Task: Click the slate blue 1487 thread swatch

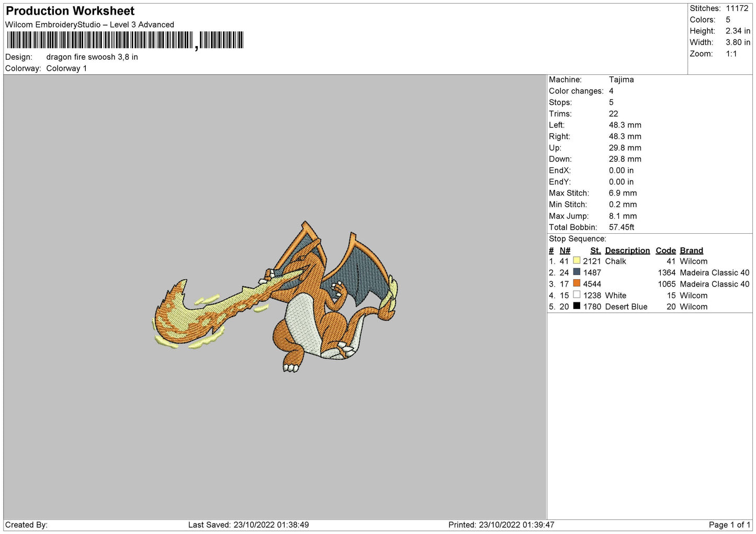Action: click(577, 272)
